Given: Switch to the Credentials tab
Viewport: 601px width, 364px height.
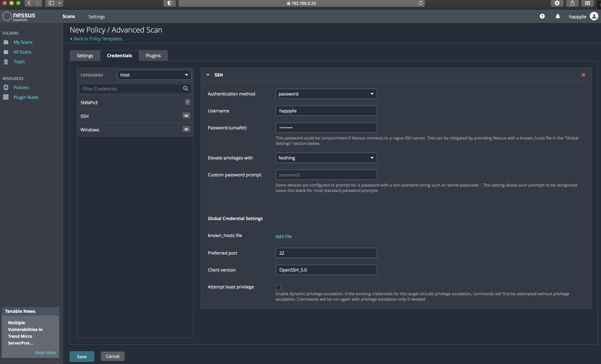Looking at the screenshot, I should click(x=120, y=56).
